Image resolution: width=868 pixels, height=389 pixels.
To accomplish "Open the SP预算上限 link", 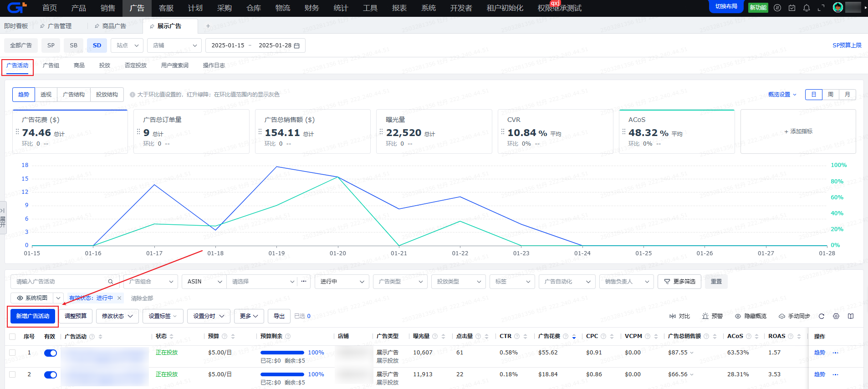I will coord(847,45).
